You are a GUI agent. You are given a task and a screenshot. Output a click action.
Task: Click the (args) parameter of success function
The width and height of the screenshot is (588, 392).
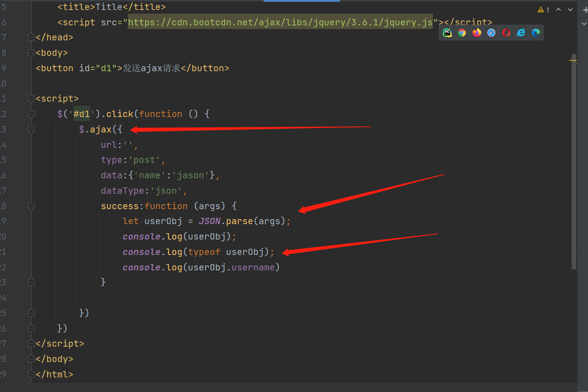coord(210,206)
